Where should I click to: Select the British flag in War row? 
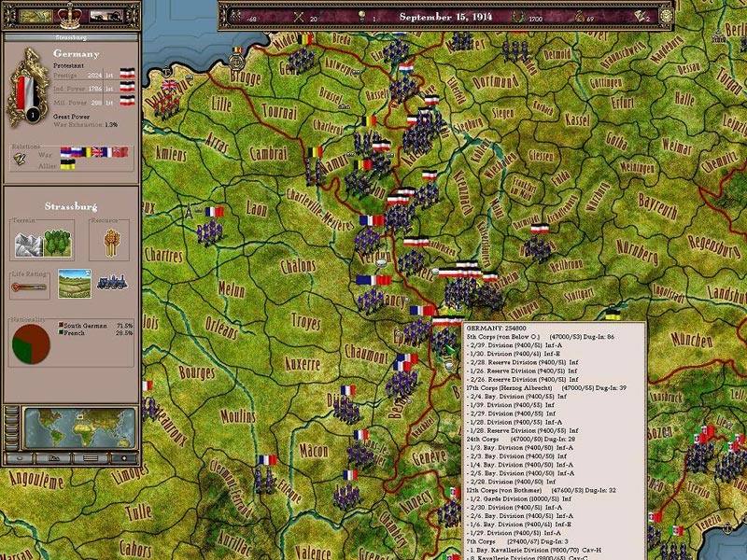(97, 152)
